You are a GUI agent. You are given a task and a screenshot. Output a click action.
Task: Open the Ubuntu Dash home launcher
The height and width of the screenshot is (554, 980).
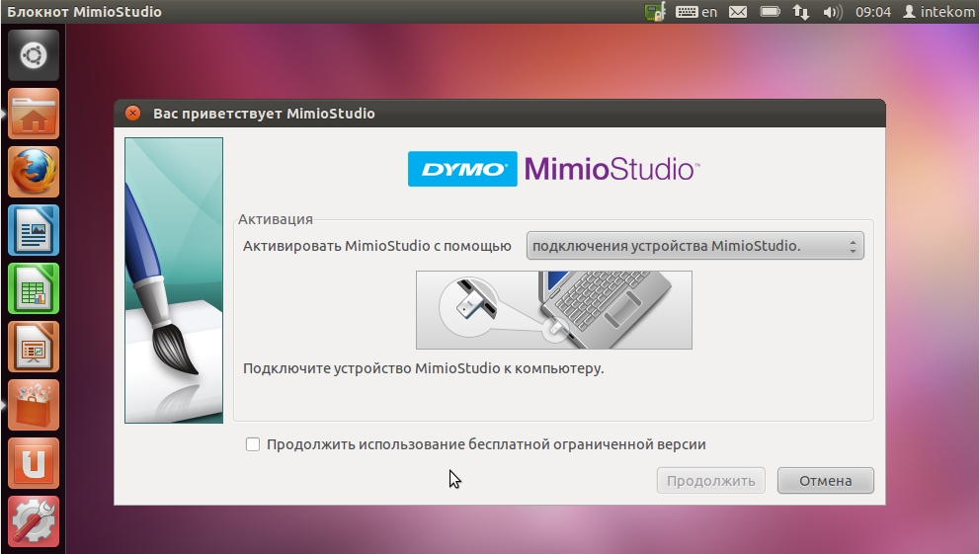click(34, 55)
